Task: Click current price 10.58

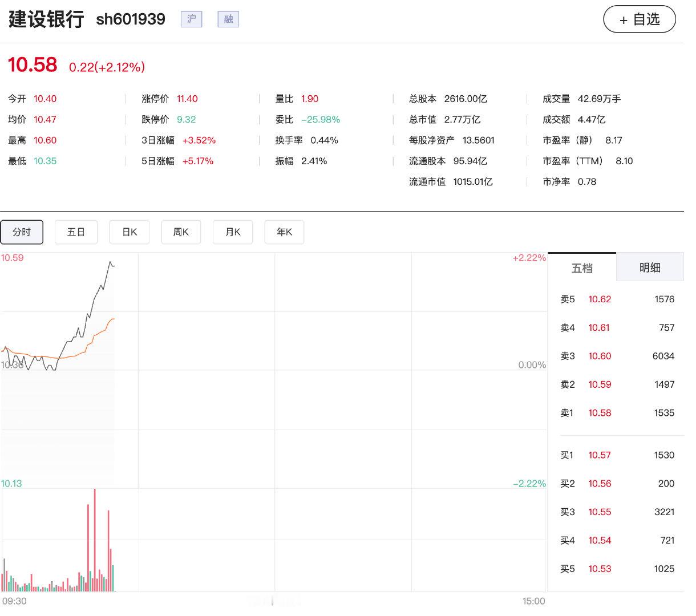Action: 33,64
